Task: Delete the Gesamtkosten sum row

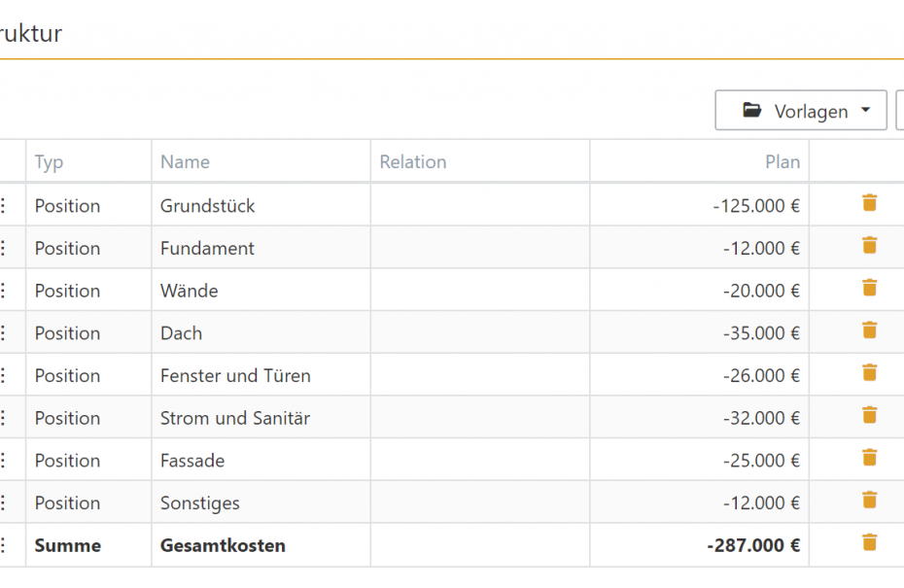Action: pyautogui.click(x=869, y=542)
